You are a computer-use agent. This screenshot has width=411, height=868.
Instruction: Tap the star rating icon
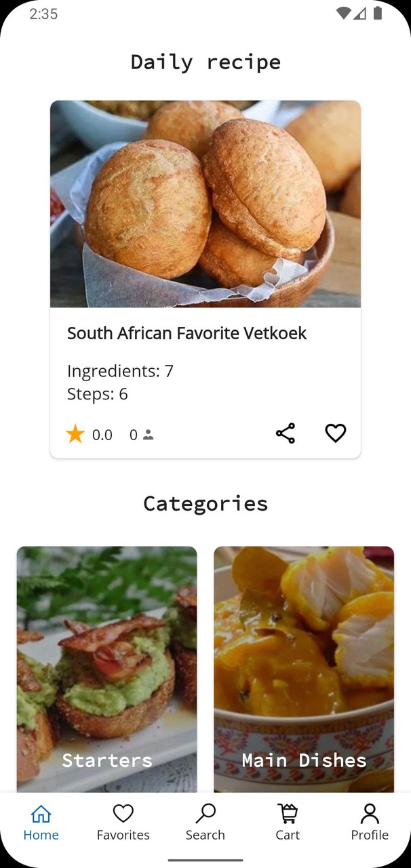75,433
